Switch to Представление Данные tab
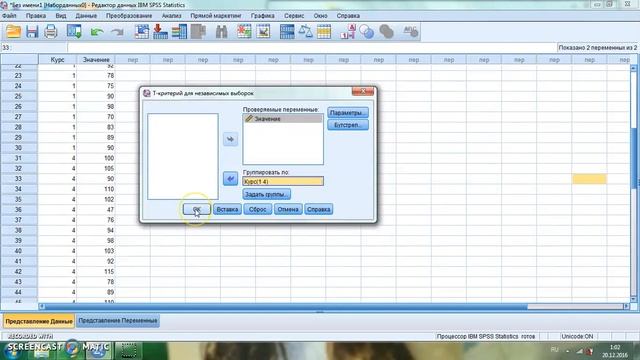 tap(39, 321)
